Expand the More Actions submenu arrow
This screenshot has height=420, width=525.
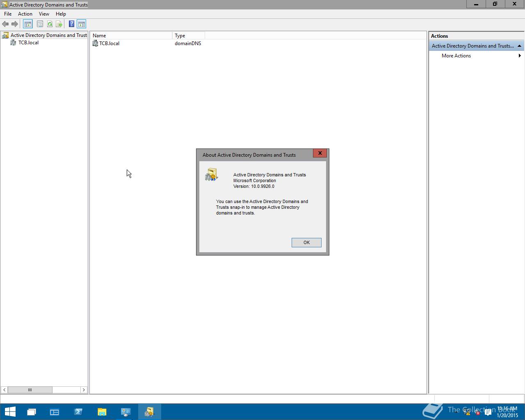(x=520, y=56)
